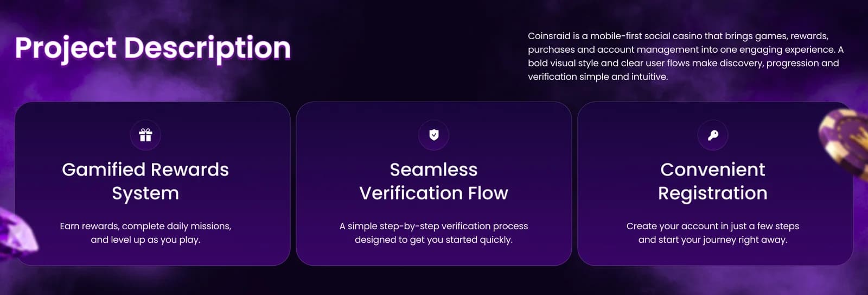Viewport: 868px width, 295px height.
Task: Select the Convenient Registration heading
Action: pyautogui.click(x=713, y=181)
